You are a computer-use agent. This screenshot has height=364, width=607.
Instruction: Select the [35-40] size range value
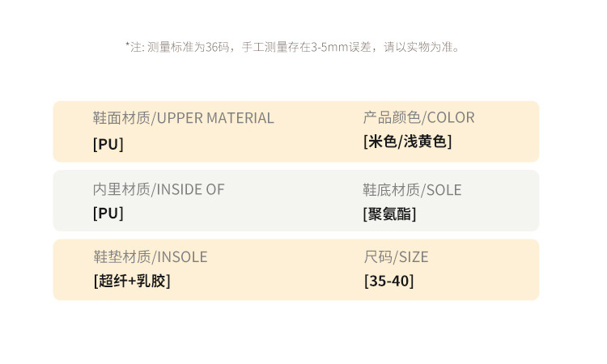388,281
